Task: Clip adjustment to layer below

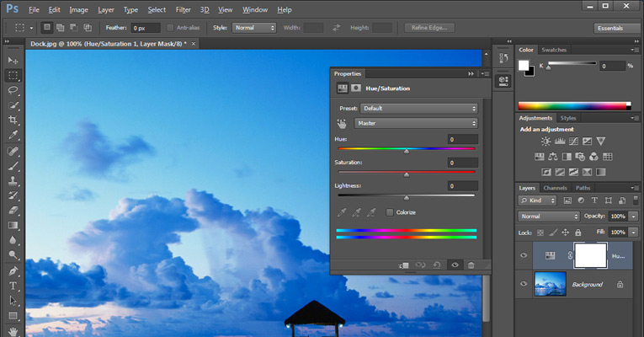Action: click(403, 265)
